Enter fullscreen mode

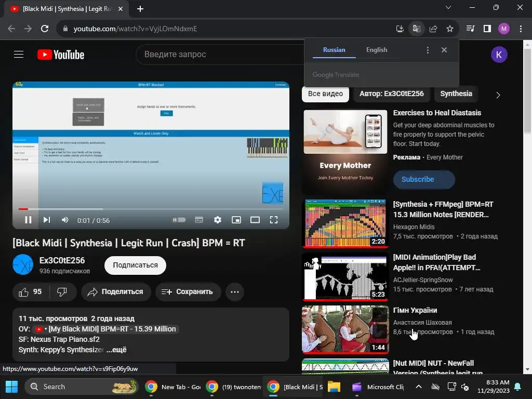274,220
